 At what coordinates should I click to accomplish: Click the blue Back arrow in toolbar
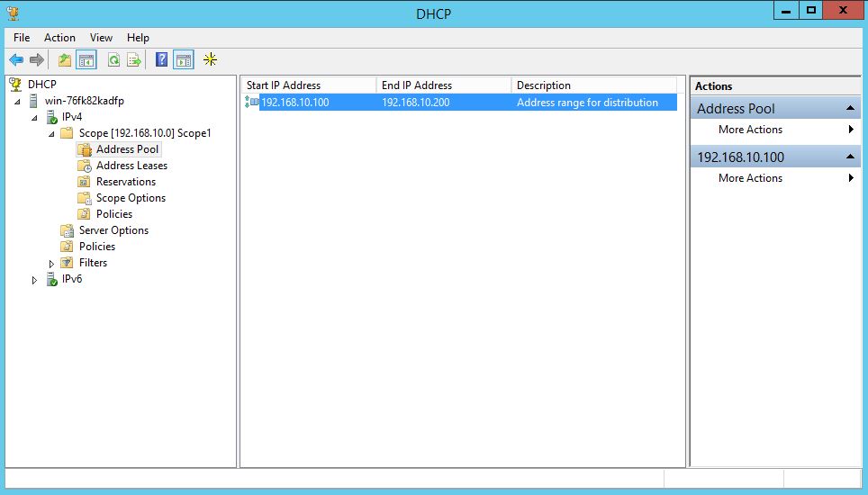point(16,60)
